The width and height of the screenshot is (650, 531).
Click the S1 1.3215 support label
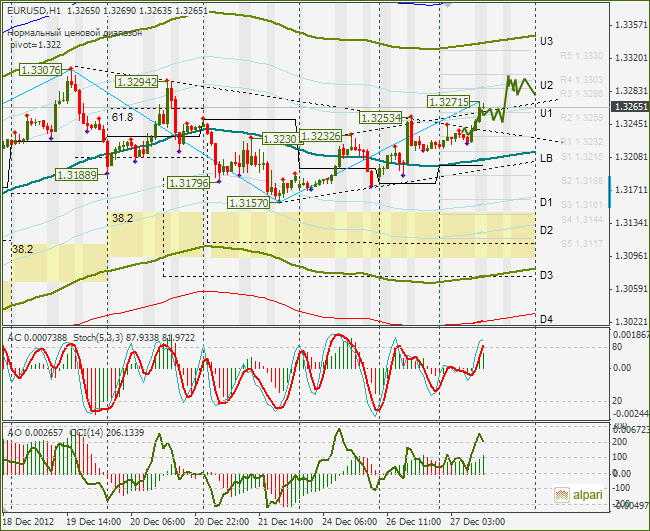pos(582,157)
